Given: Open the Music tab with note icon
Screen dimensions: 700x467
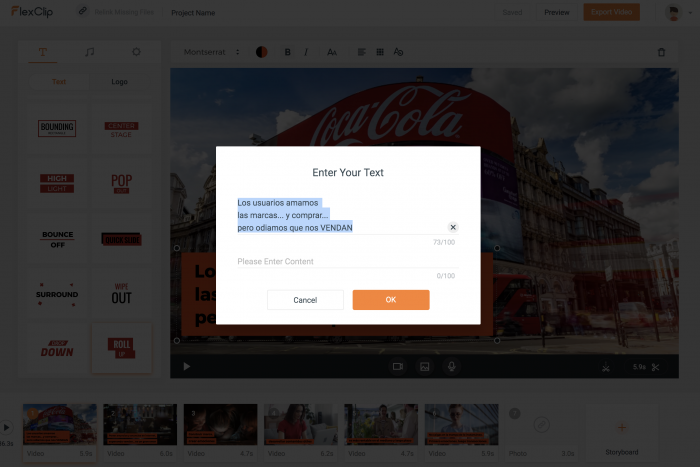Looking at the screenshot, I should coord(89,52).
